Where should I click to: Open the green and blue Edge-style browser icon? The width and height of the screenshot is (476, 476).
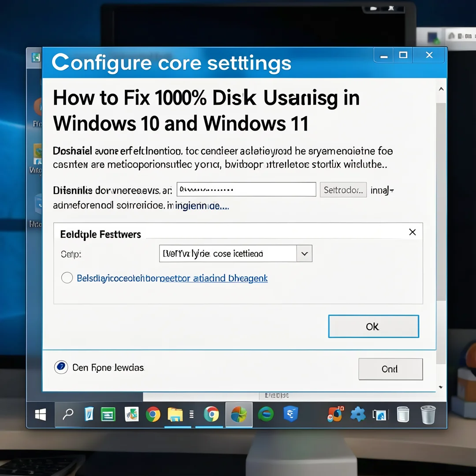tap(266, 414)
